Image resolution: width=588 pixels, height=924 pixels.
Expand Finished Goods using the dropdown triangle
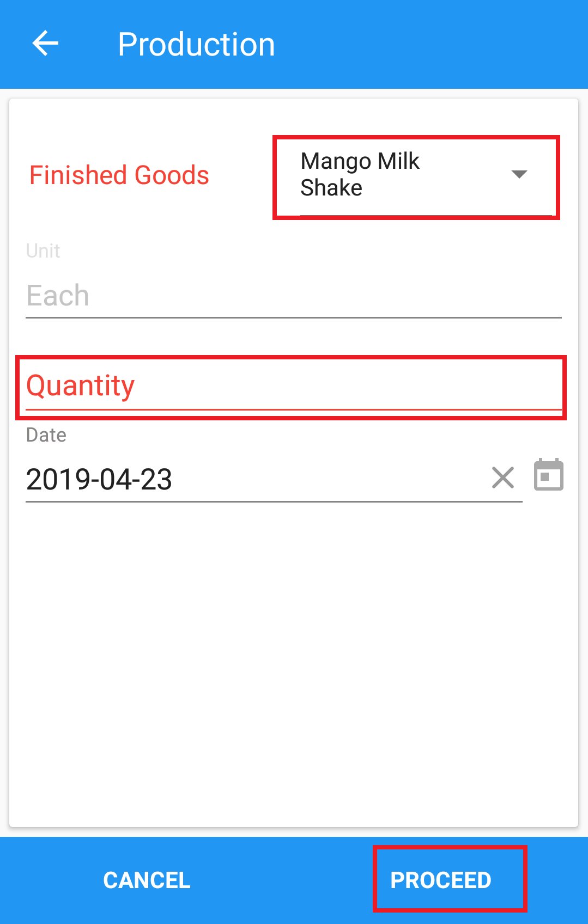[519, 174]
